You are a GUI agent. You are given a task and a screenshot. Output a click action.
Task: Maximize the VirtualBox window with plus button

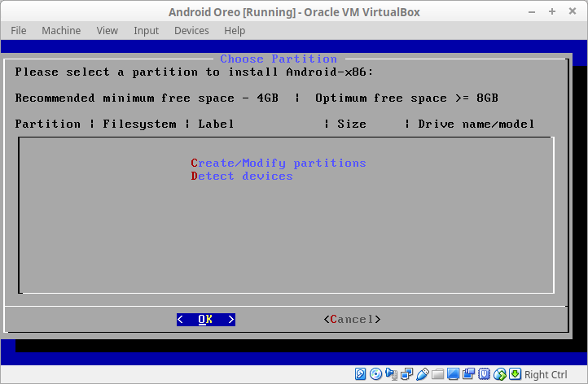pyautogui.click(x=552, y=11)
